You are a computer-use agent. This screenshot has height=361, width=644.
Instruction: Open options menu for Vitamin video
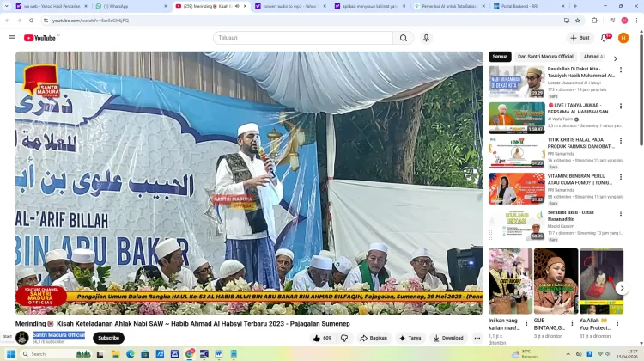tap(621, 177)
